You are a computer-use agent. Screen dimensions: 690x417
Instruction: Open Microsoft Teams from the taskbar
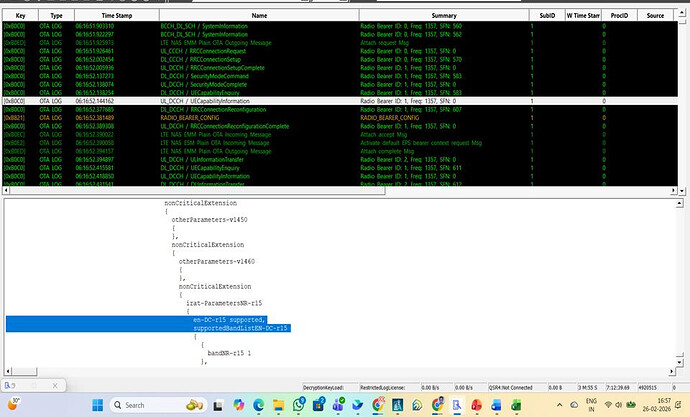338,405
